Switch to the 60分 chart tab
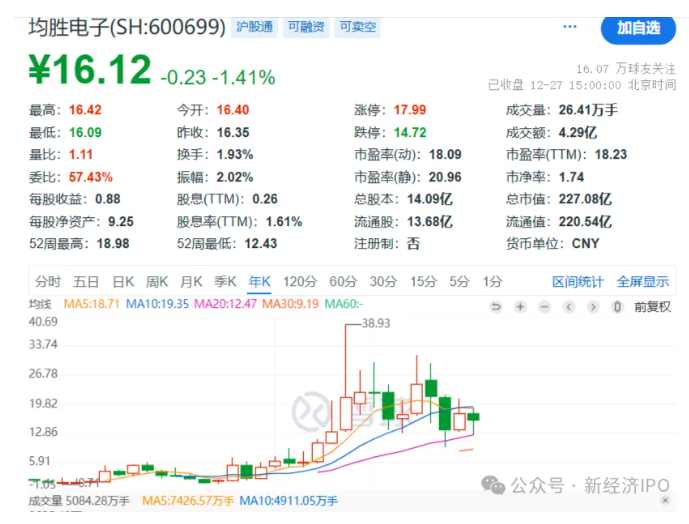Image resolution: width=689 pixels, height=524 pixels. point(343,281)
